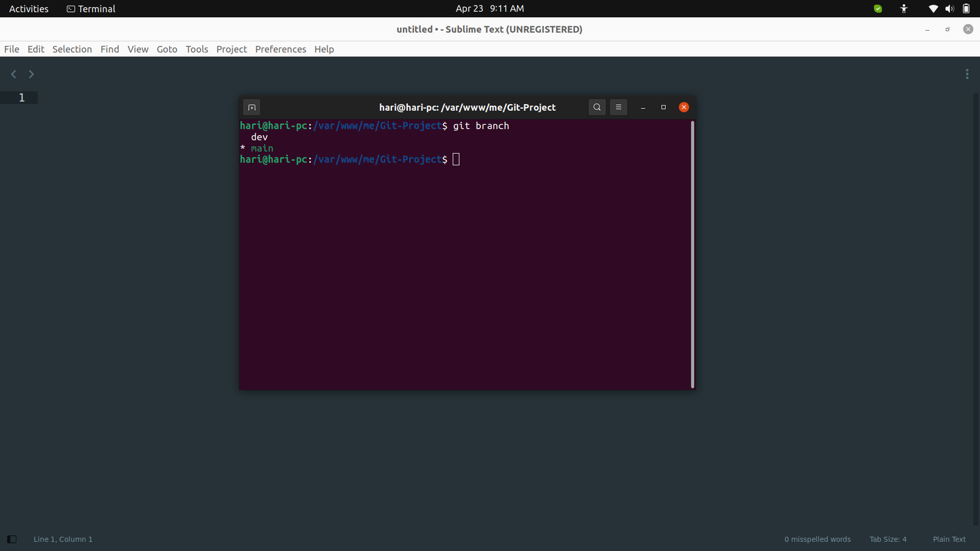The height and width of the screenshot is (551, 980).
Task: Toggle Sublime Text side bar icon
Action: pos(12,539)
